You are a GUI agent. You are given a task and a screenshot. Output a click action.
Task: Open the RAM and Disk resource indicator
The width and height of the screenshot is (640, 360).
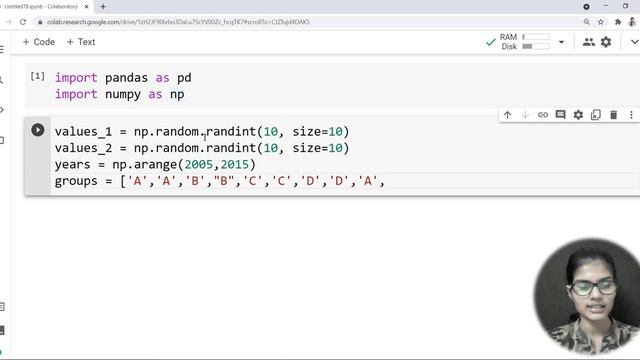pos(525,42)
